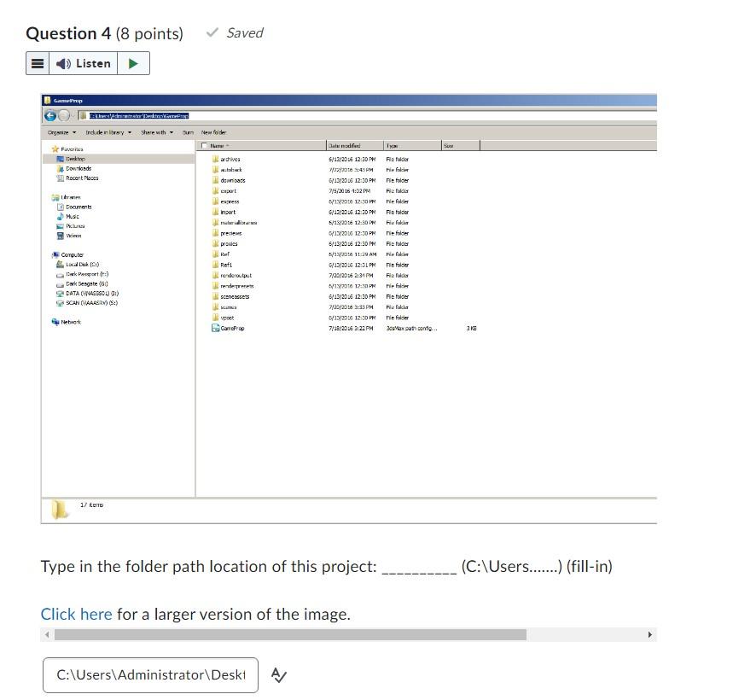The width and height of the screenshot is (733, 700).
Task: Open the archives folder
Action: pos(230,158)
